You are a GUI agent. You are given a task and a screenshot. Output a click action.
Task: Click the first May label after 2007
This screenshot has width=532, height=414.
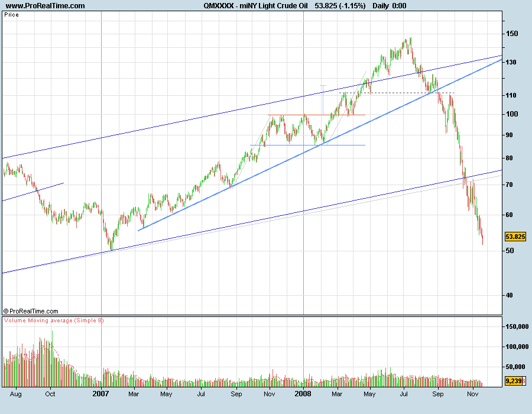[166, 394]
